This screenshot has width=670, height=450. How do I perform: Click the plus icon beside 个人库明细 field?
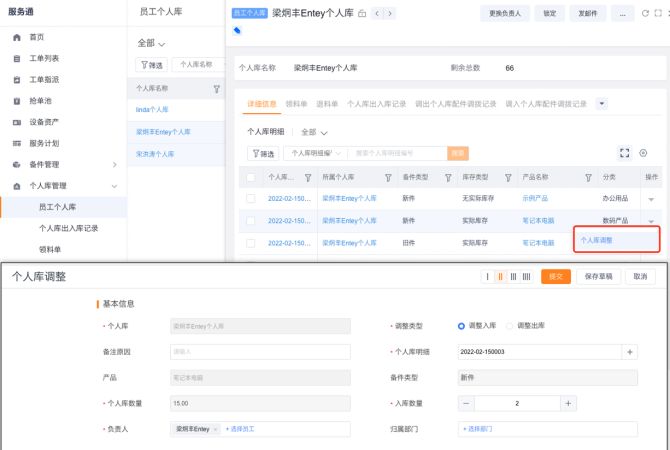point(629,352)
